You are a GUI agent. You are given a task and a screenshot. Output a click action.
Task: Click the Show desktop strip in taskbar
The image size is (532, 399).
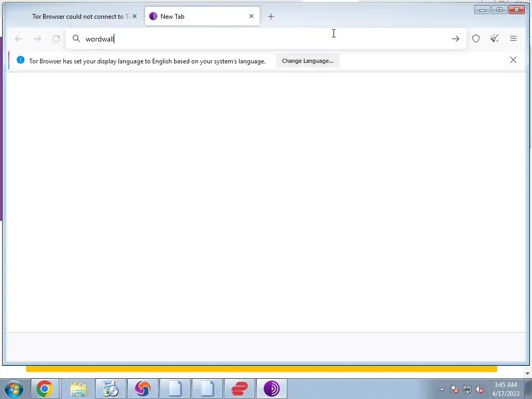(529, 389)
